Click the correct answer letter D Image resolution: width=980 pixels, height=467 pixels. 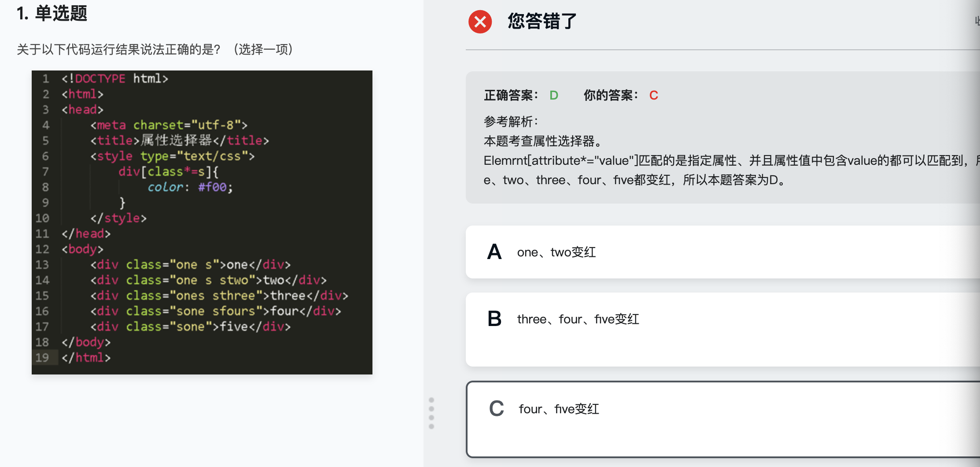coord(554,95)
